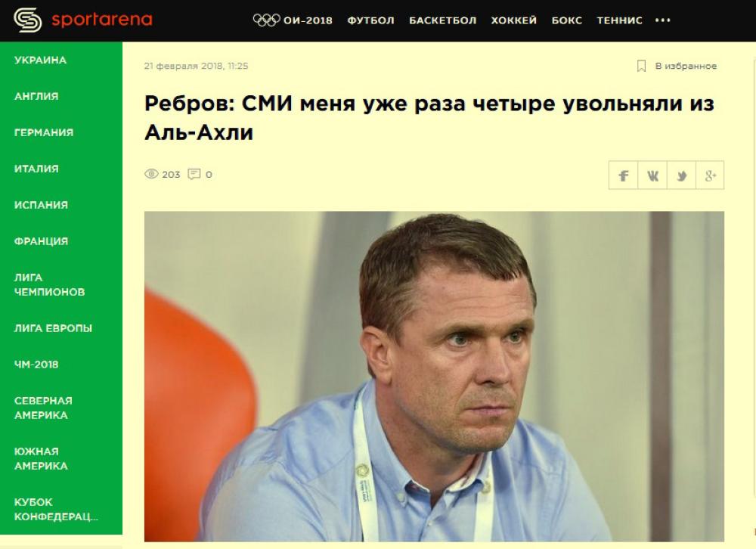Click the views eye icon
This screenshot has height=549, width=756.
(x=151, y=174)
